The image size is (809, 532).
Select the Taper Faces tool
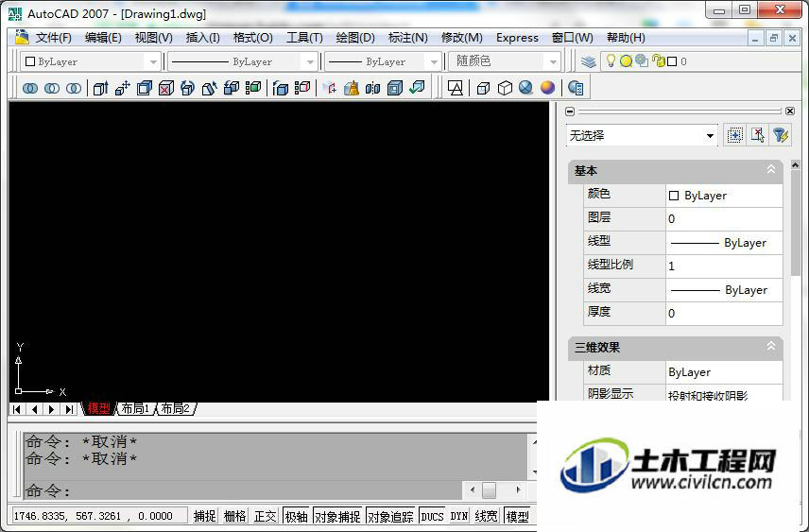(x=210, y=88)
